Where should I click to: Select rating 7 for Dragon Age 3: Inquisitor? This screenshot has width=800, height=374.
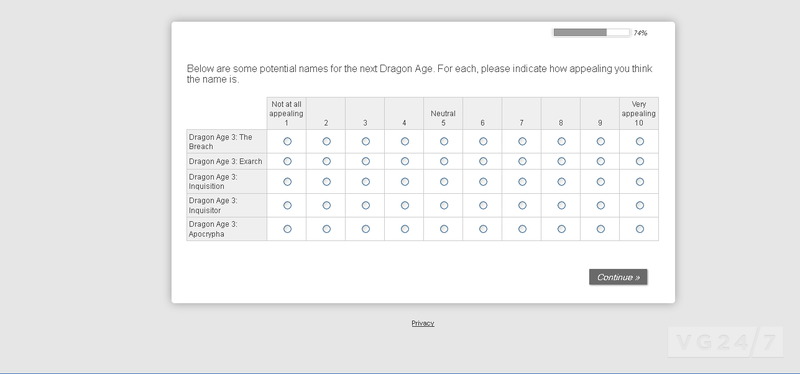pyautogui.click(x=522, y=205)
